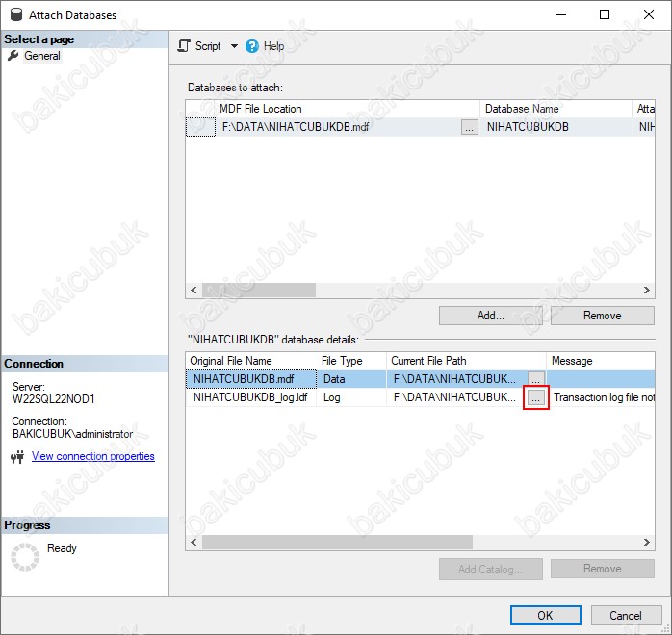Open the Script dropdown arrow
Screen dimensions: 672x635
pyautogui.click(x=234, y=46)
